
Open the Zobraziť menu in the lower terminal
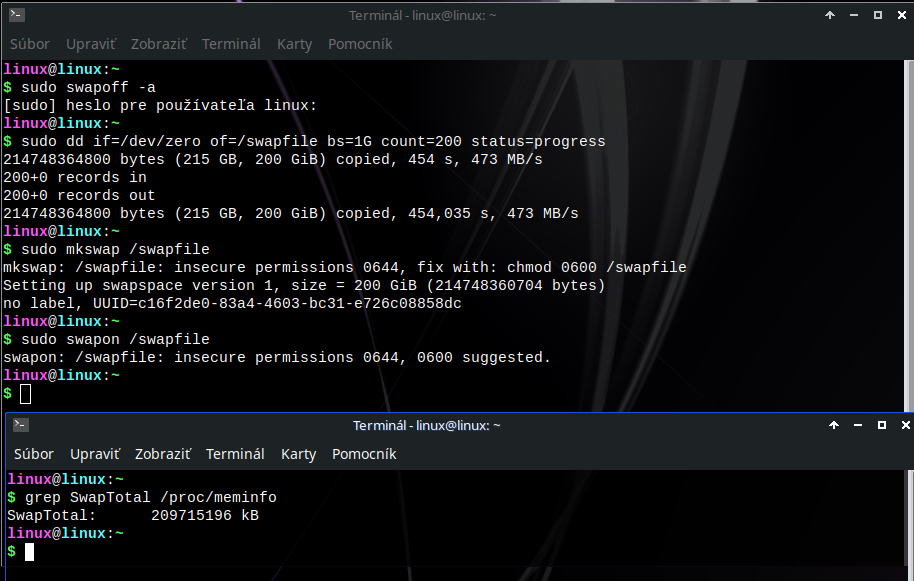[x=163, y=454]
